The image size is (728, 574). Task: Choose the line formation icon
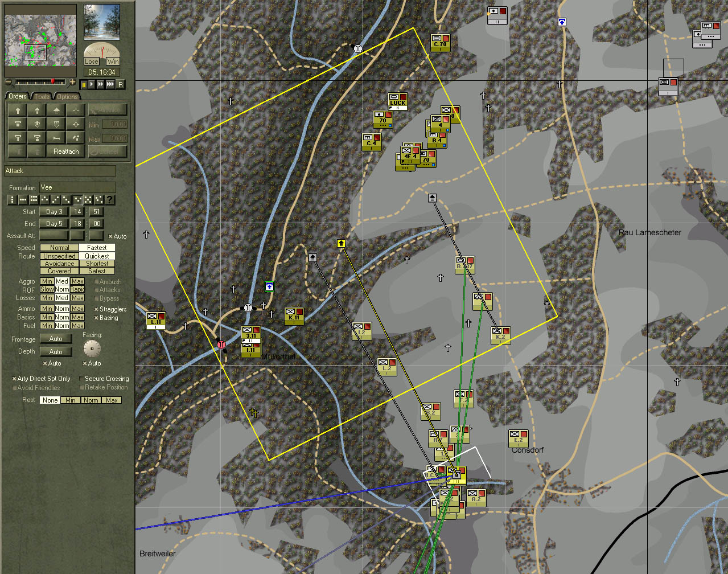tap(23, 200)
